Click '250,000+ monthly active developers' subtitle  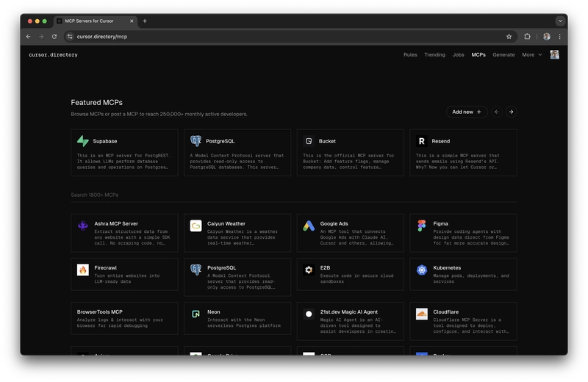point(204,114)
